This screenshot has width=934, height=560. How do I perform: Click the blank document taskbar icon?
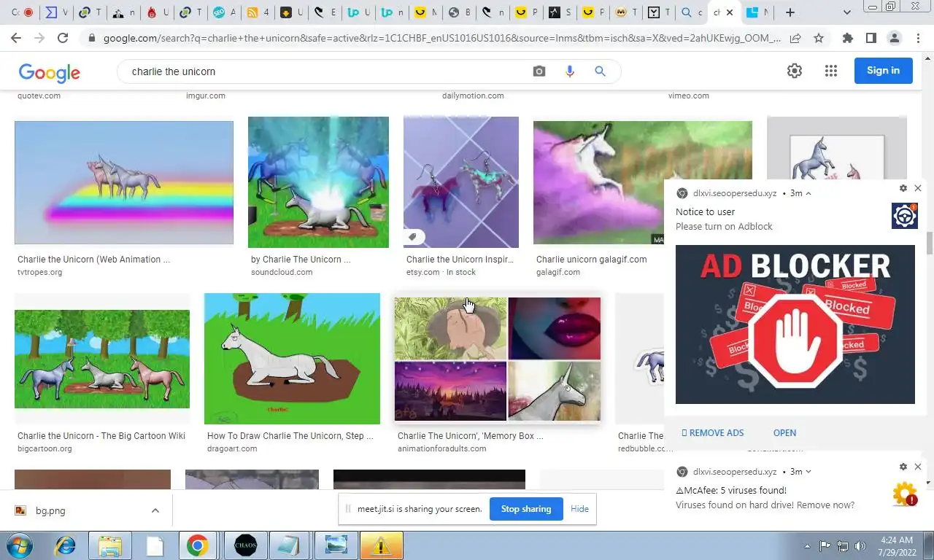pyautogui.click(x=155, y=545)
